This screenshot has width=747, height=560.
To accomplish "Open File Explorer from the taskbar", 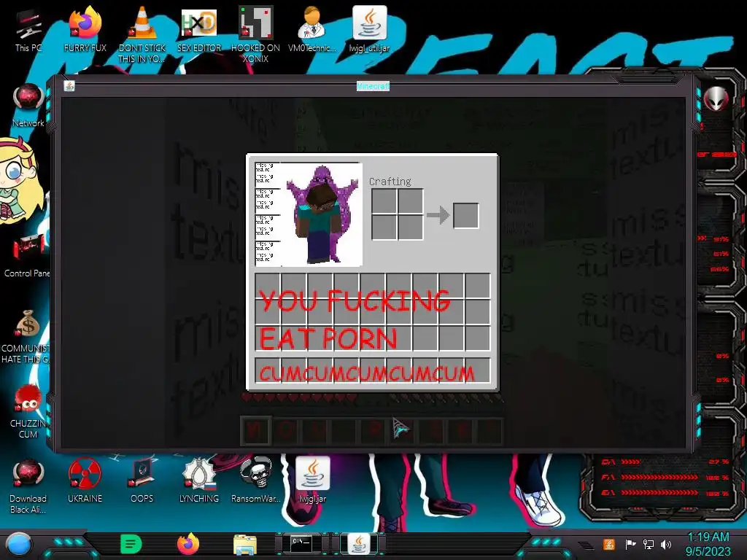I will point(245,544).
